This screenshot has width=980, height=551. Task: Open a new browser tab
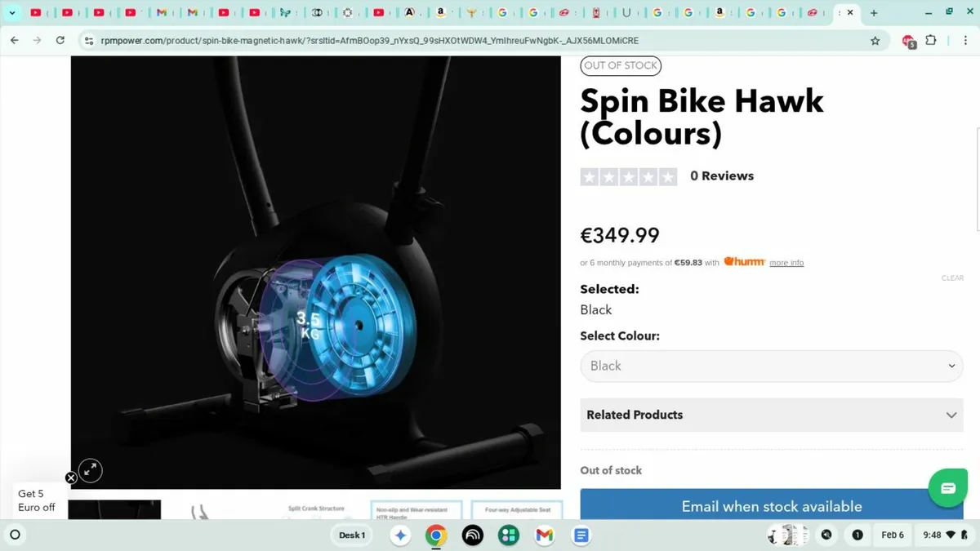click(x=874, y=13)
